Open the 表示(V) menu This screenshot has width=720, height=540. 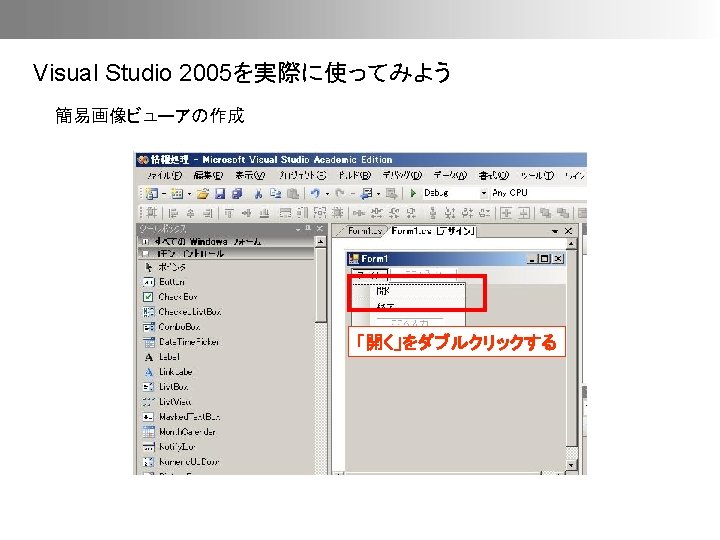250,175
